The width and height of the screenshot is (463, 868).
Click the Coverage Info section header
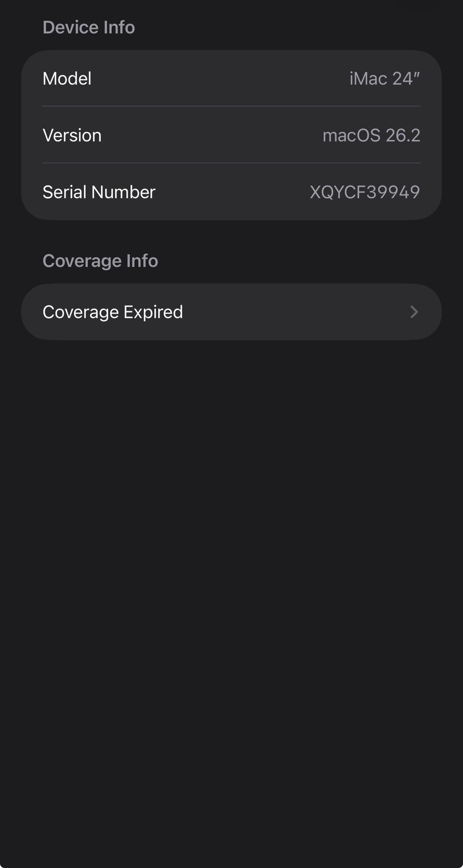point(100,261)
